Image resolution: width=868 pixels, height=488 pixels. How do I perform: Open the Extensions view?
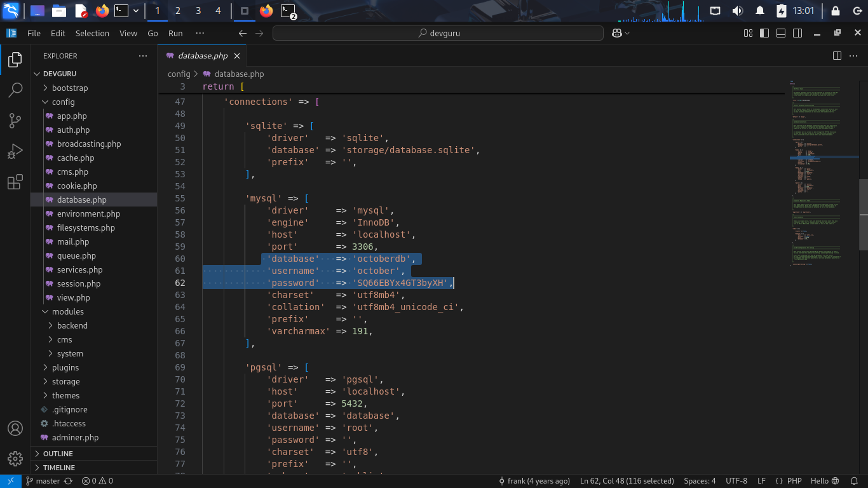[x=15, y=183]
